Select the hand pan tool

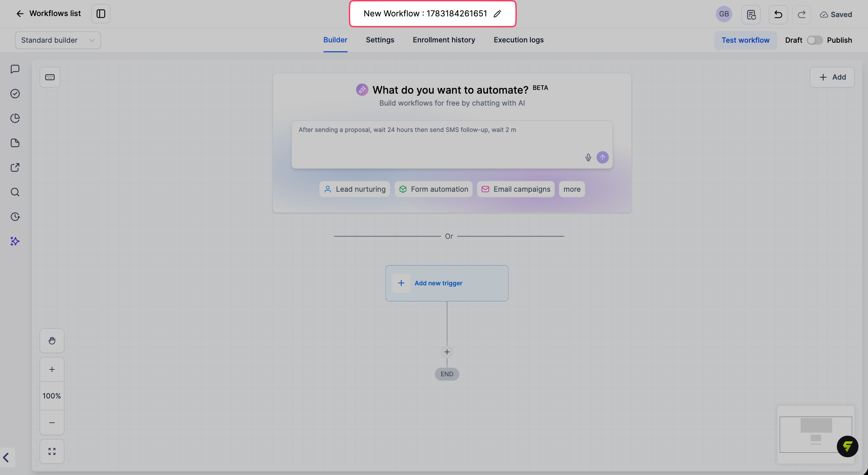click(x=52, y=341)
